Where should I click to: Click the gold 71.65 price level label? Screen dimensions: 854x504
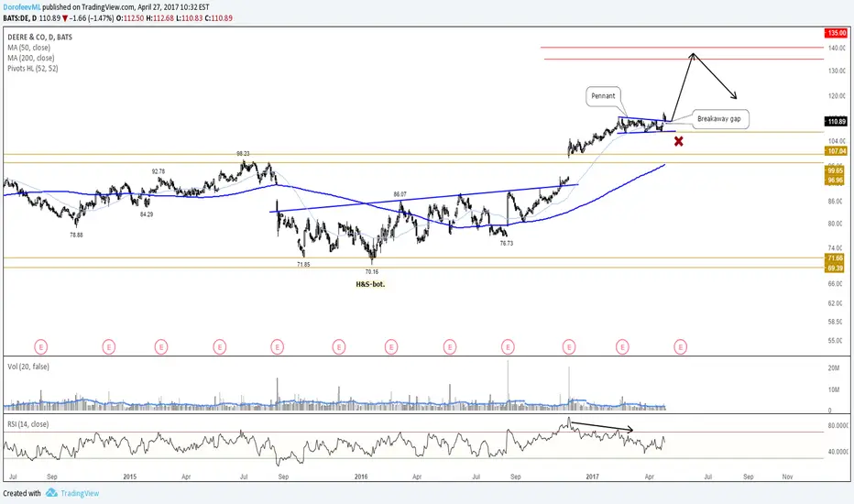(x=836, y=257)
